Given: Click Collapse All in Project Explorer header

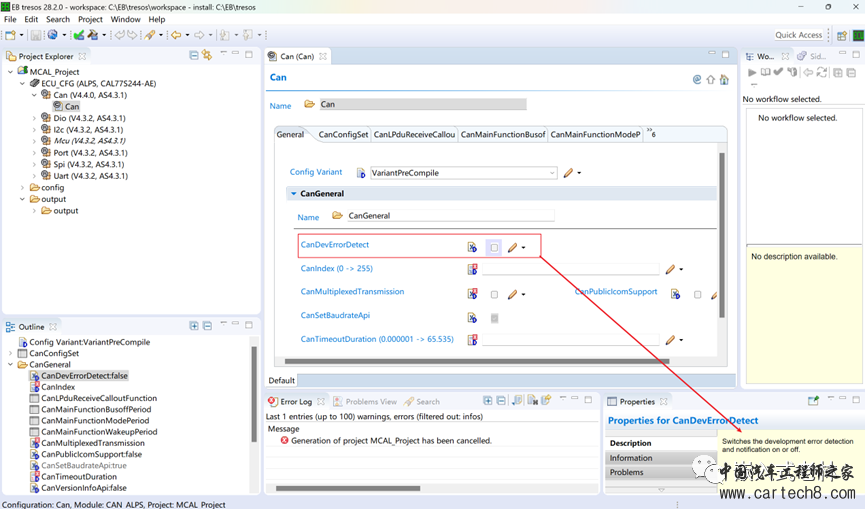Looking at the screenshot, I should tap(194, 56).
